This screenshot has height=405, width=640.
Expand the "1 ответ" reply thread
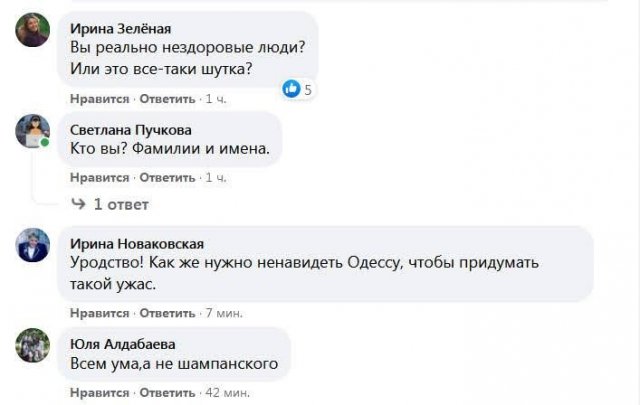120,204
